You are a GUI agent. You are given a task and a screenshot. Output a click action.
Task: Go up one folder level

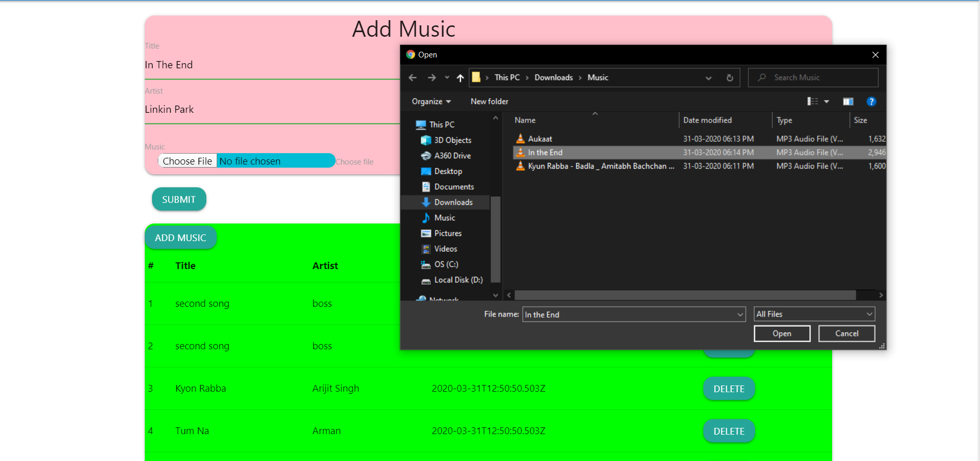[460, 78]
